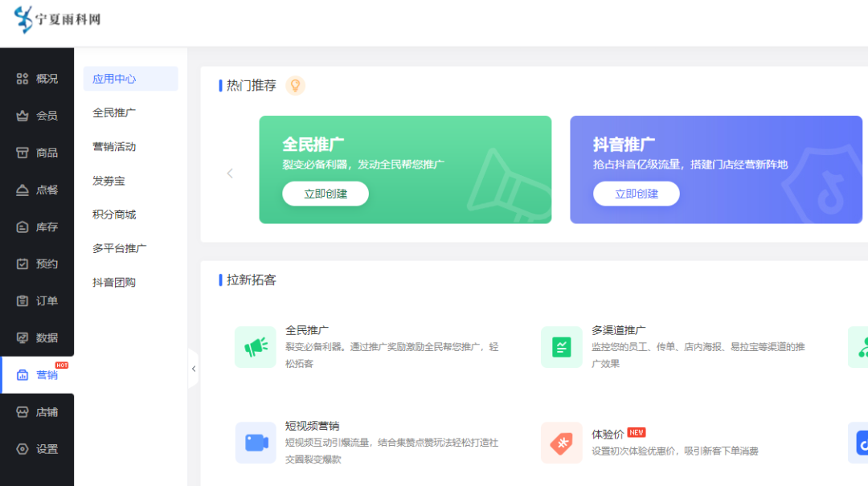Click the 全民推广 megaphone icon
Screen dimensions: 868x486
[x=256, y=347]
